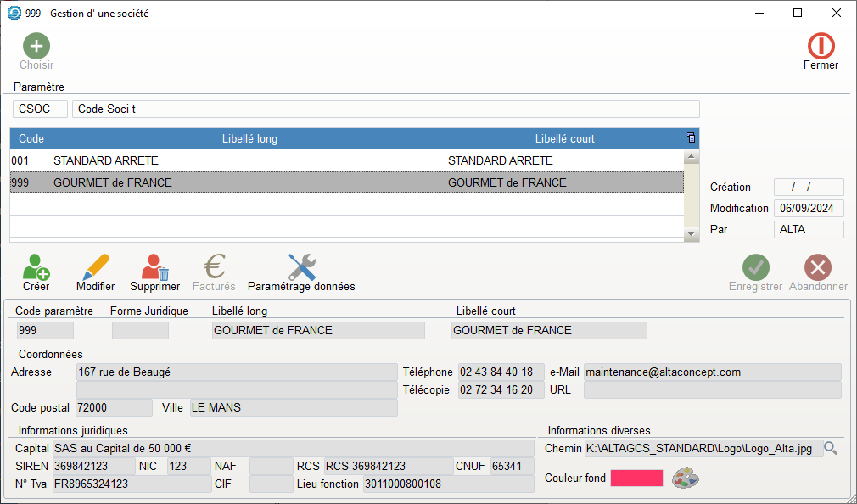
Task: Delete the company using Supprimer
Action: tap(154, 268)
